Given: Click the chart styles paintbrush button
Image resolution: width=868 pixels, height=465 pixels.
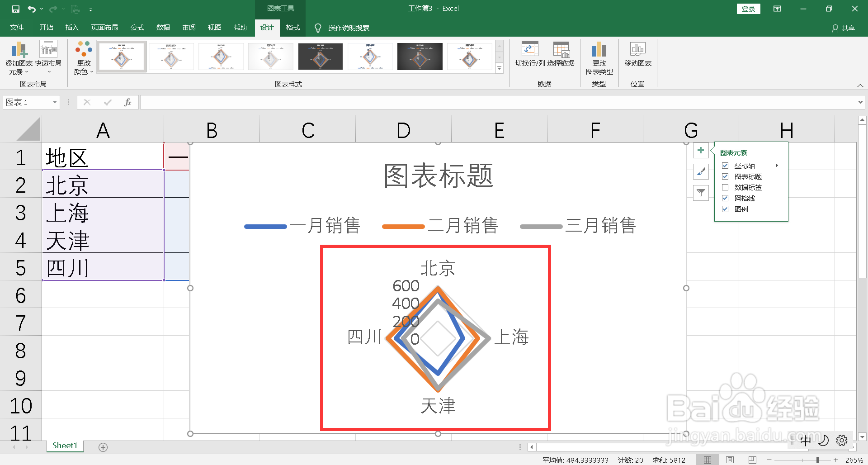Looking at the screenshot, I should [701, 172].
